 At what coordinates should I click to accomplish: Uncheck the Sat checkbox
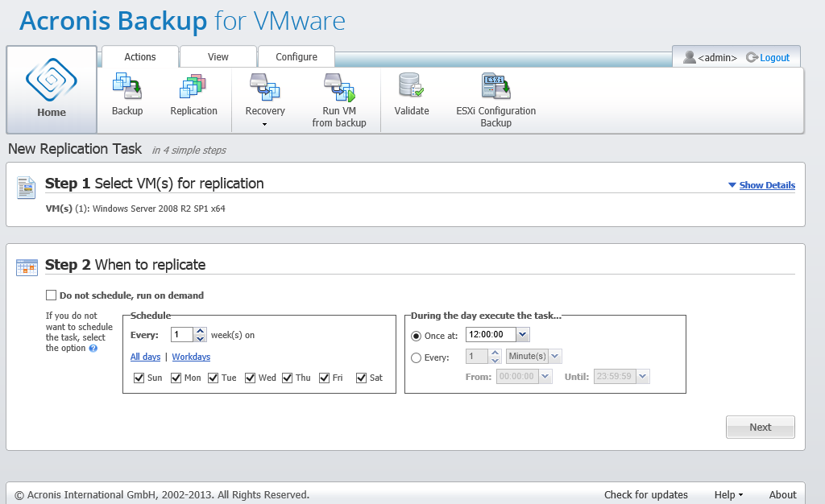[x=361, y=378]
